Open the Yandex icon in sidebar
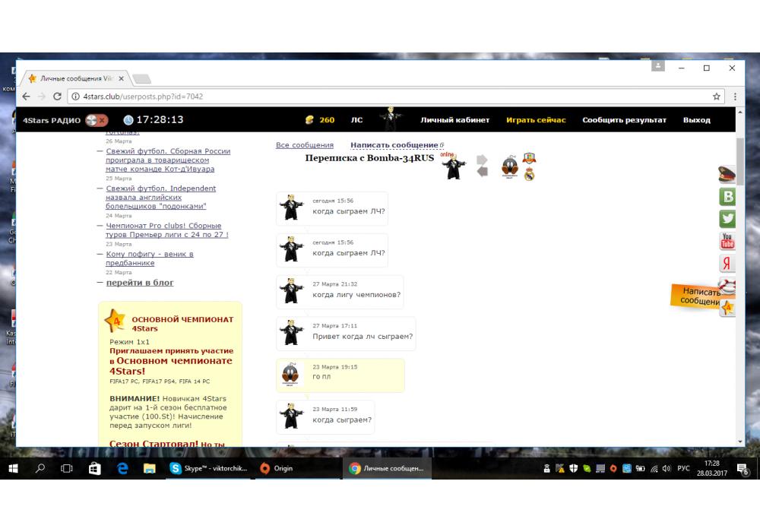This screenshot has width=760, height=532. click(x=727, y=264)
